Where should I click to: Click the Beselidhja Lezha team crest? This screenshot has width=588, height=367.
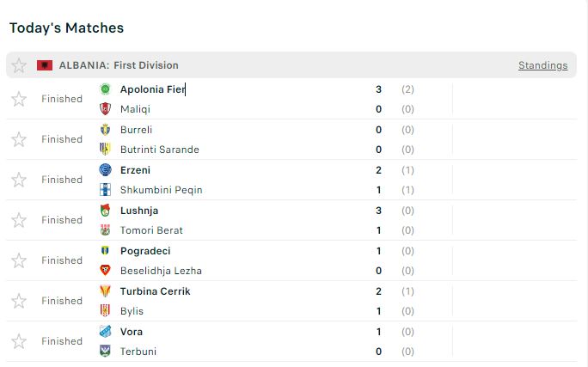tap(105, 271)
